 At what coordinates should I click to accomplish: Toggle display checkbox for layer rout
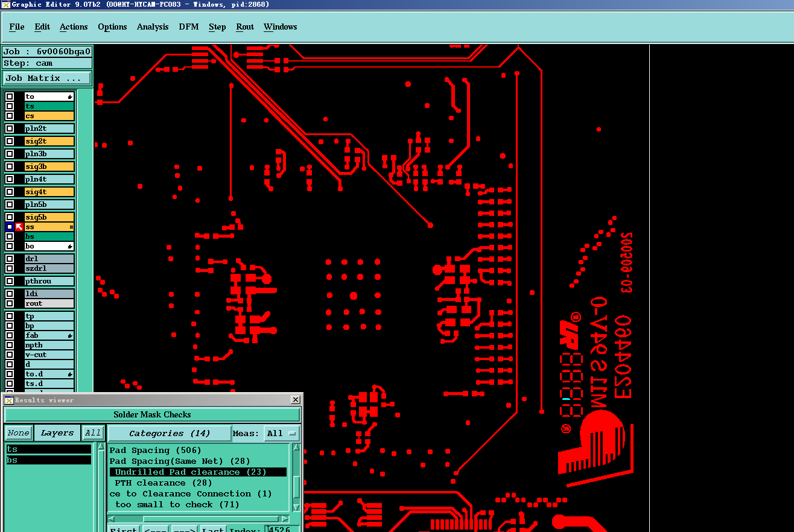[10, 303]
